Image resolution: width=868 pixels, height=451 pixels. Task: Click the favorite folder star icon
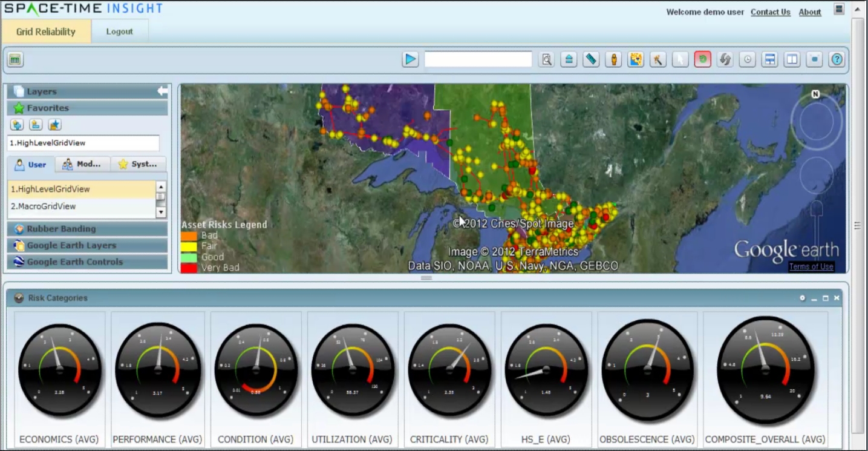[54, 125]
